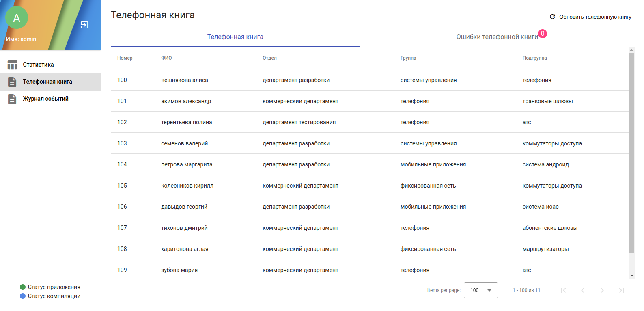Switch to the Ошибки телефонной книги tab
The width and height of the screenshot is (644, 311).
point(497,37)
